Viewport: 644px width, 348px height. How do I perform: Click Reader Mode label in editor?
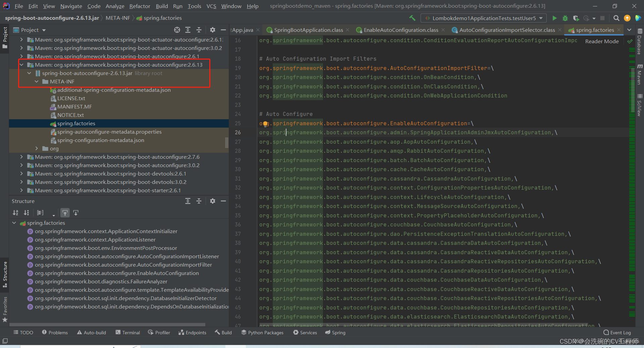tap(602, 42)
